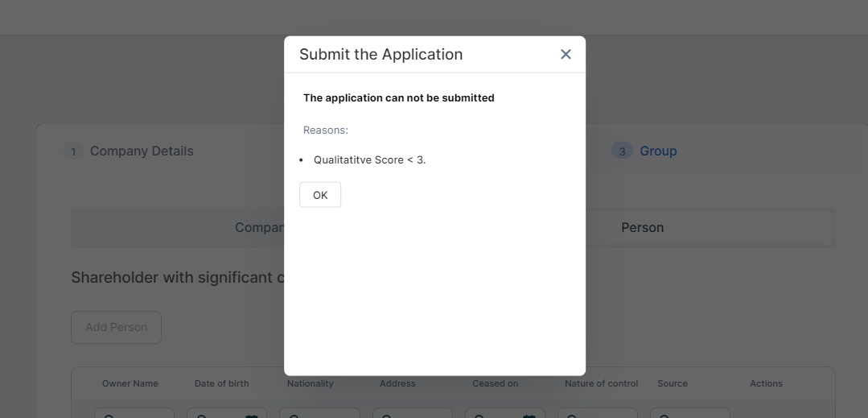Sort by Owner Name column header
The height and width of the screenshot is (418, 868).
click(130, 383)
